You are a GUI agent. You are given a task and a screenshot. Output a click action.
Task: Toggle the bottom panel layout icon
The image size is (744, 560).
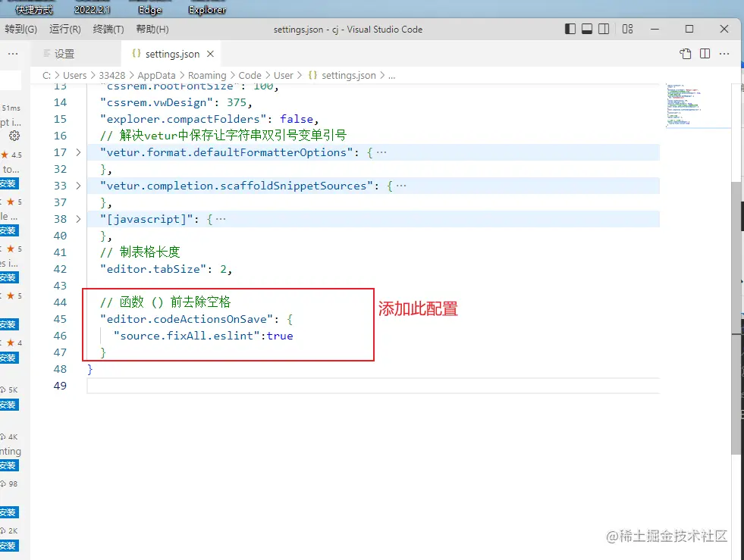coord(587,29)
